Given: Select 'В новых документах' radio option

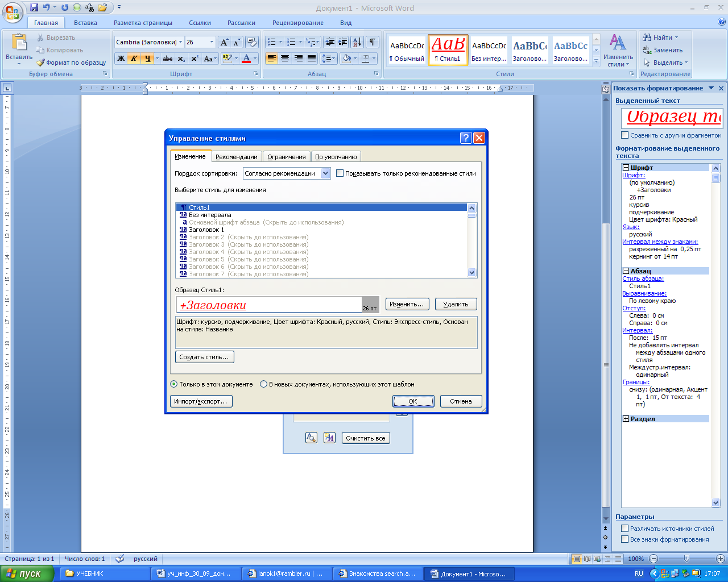Looking at the screenshot, I should tap(263, 384).
